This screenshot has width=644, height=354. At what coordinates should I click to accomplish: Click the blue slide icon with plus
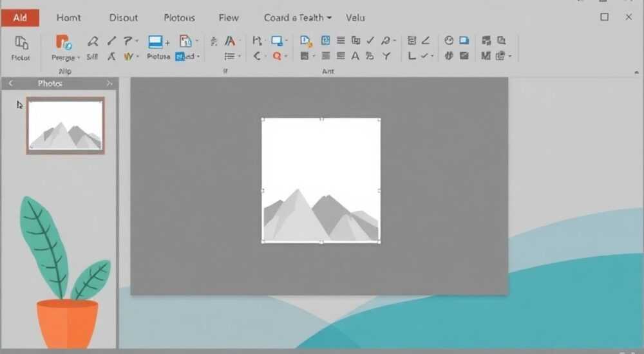pos(156,41)
